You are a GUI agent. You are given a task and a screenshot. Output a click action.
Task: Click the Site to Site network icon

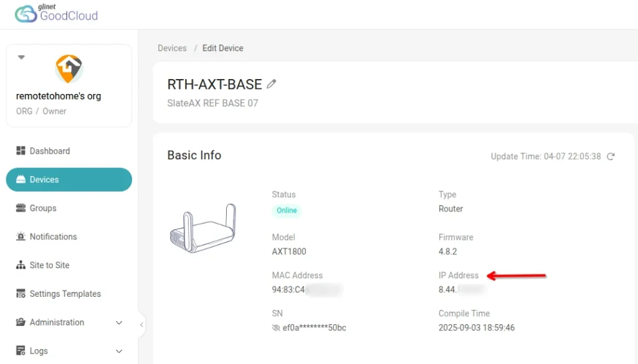pos(21,265)
